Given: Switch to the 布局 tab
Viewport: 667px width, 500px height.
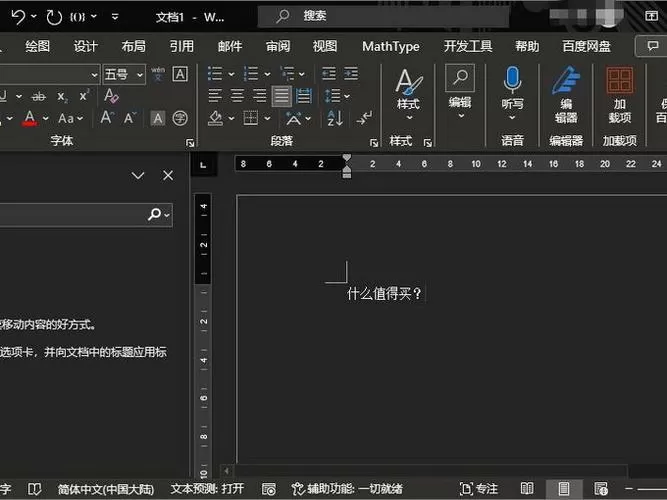Looking at the screenshot, I should (134, 46).
